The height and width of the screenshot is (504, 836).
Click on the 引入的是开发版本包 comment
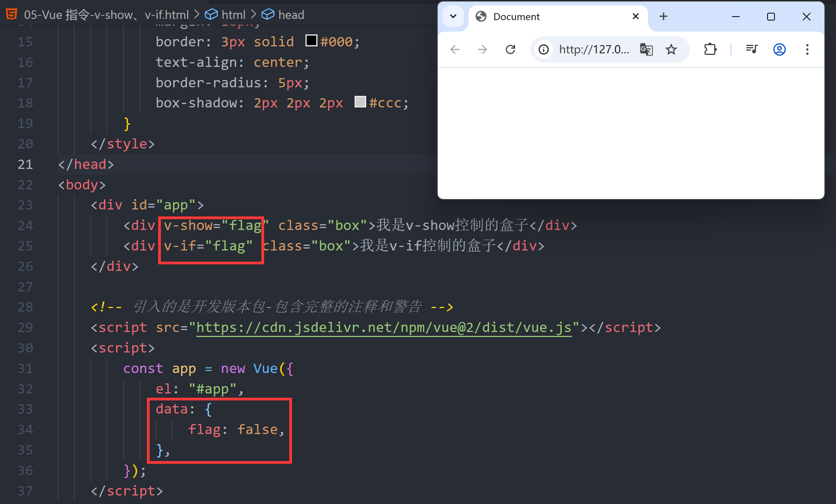pos(272,307)
